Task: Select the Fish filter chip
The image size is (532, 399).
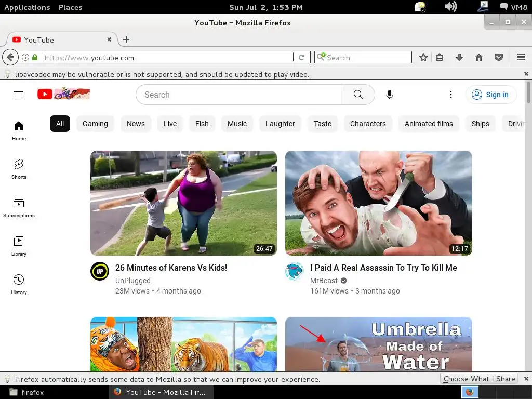Action: click(x=202, y=124)
